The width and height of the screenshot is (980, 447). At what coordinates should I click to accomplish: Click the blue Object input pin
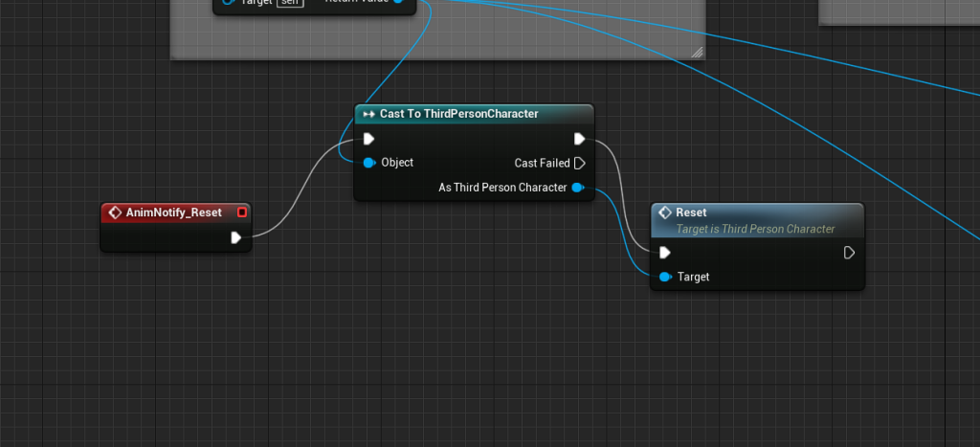coord(368,164)
